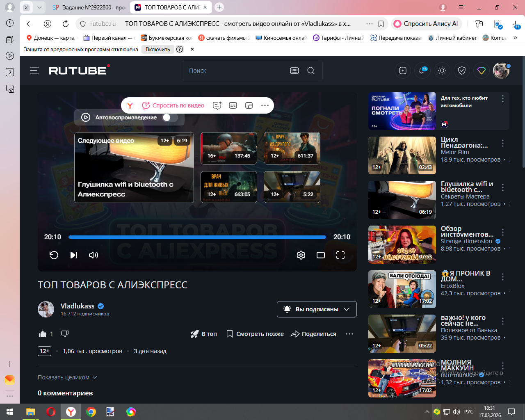Skip to the next video
Image resolution: width=525 pixels, height=420 pixels.
pyautogui.click(x=74, y=255)
